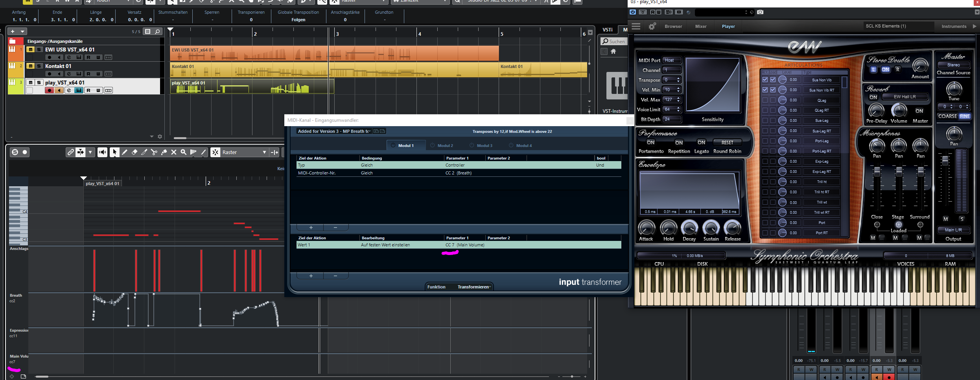Add condition line with upper plus button
The height and width of the screenshot is (380, 980).
tap(311, 228)
